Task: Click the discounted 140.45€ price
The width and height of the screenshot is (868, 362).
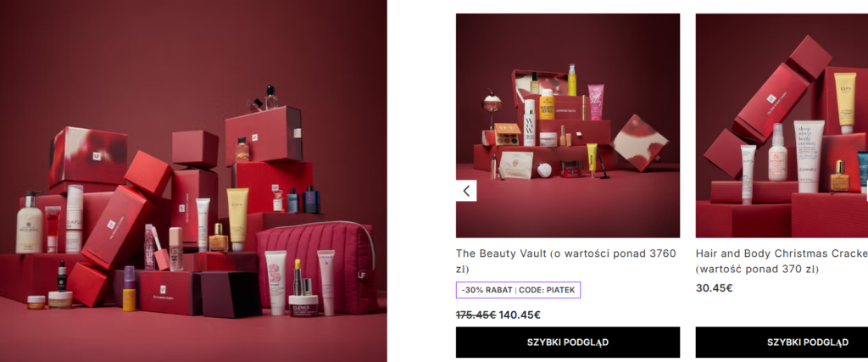Action: pyautogui.click(x=520, y=315)
